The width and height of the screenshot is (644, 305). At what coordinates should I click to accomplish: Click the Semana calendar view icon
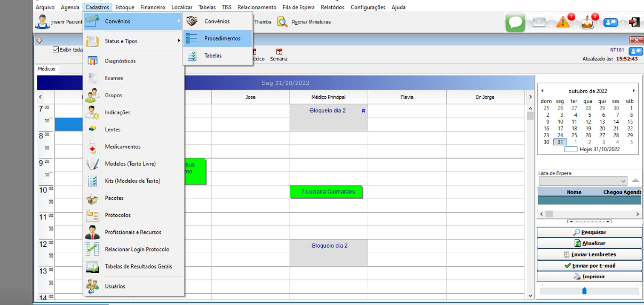pos(279,52)
